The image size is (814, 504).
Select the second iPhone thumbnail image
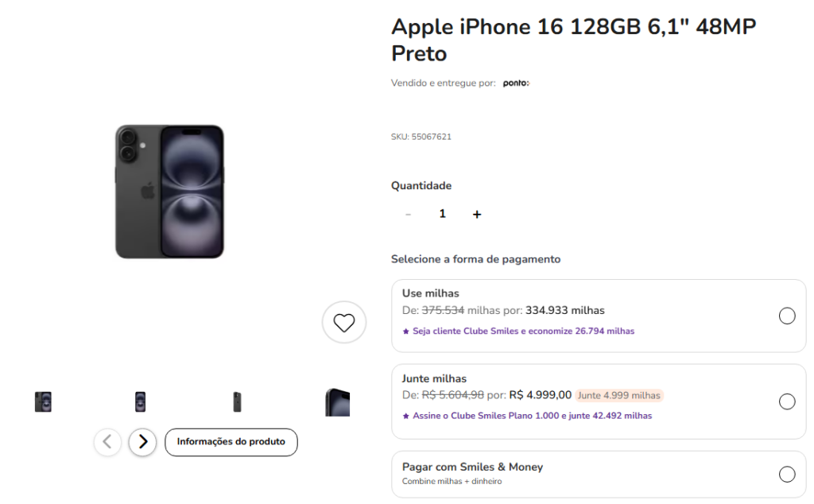(140, 401)
